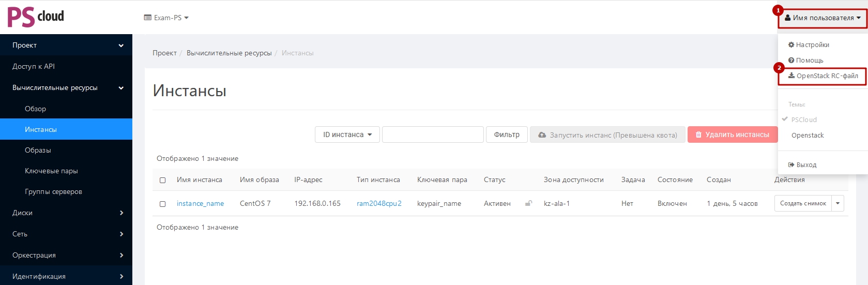This screenshot has width=868, height=285.
Task: Click the checkmark icon beside PSCloud theme
Action: (x=785, y=119)
